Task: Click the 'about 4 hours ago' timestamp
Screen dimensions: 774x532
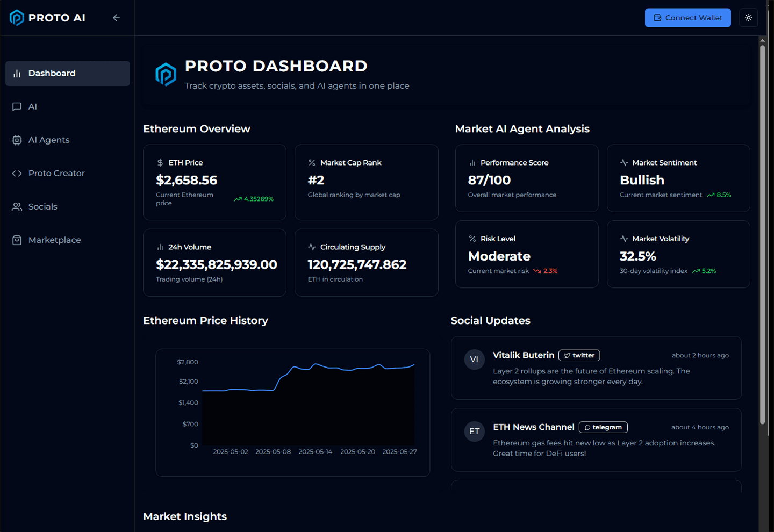Action: point(700,427)
